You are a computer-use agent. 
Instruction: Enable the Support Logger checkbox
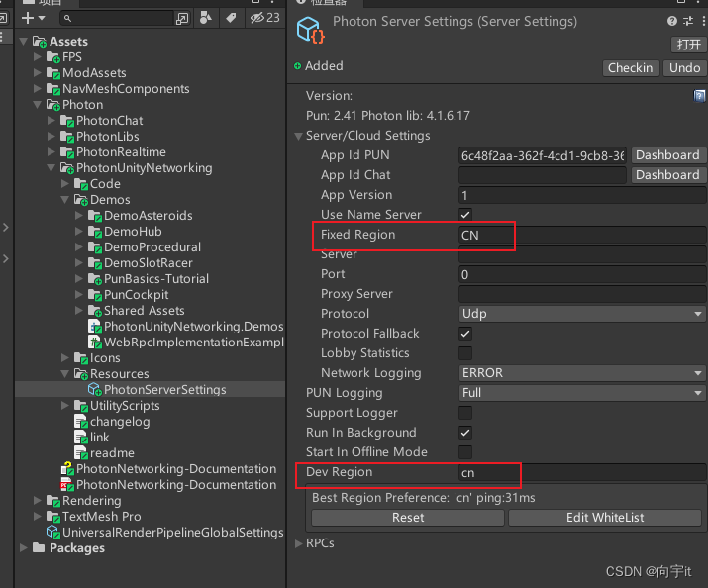(465, 413)
